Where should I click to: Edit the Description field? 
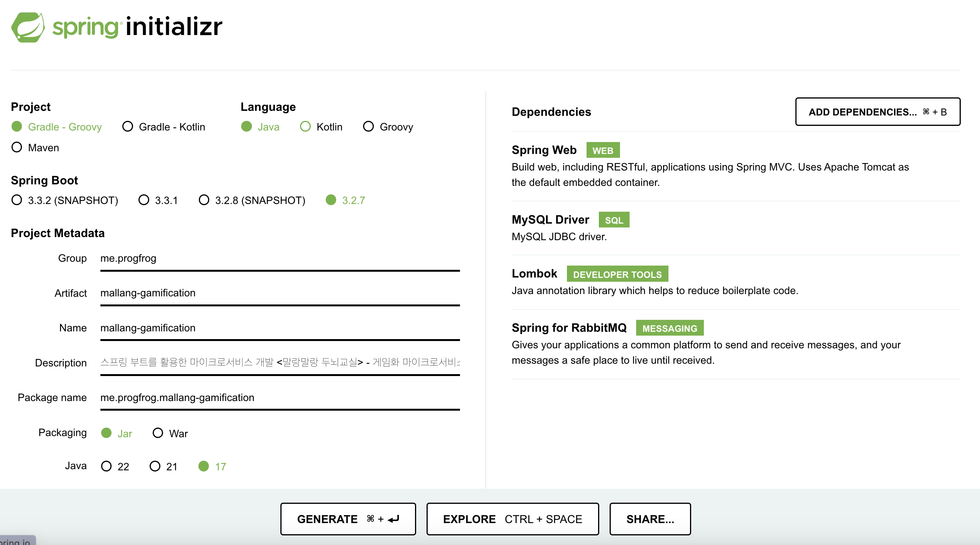click(280, 363)
